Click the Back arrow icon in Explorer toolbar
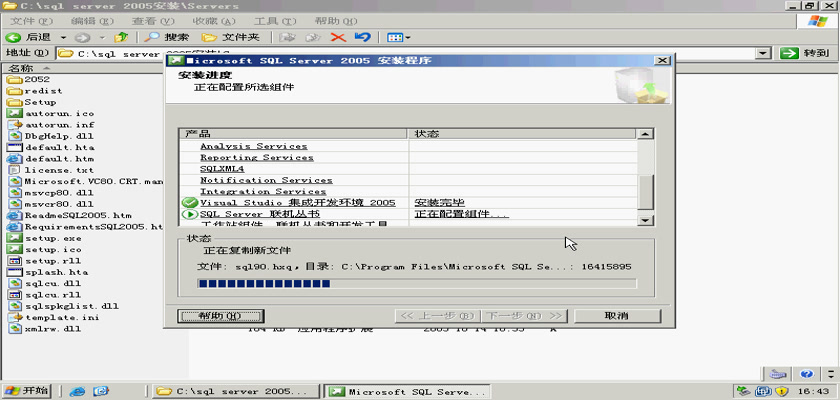Viewport: 840px width, 400px height. click(13, 37)
